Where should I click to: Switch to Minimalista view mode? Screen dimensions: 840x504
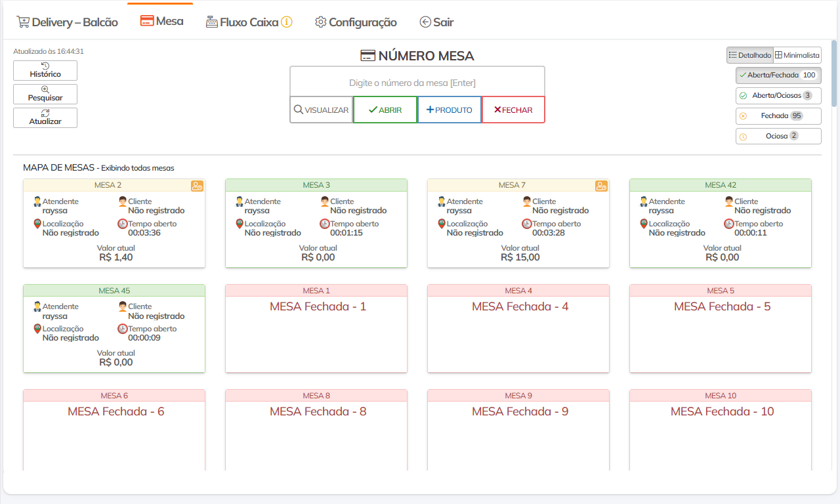point(797,56)
